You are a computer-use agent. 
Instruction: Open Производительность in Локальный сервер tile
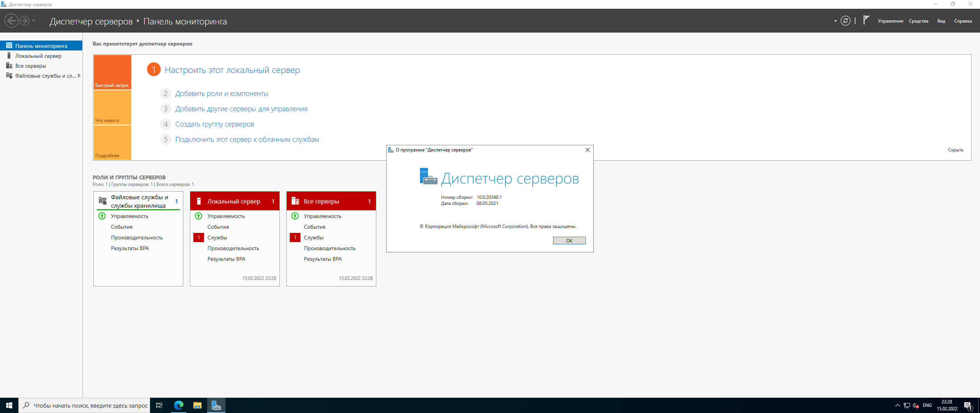click(233, 248)
